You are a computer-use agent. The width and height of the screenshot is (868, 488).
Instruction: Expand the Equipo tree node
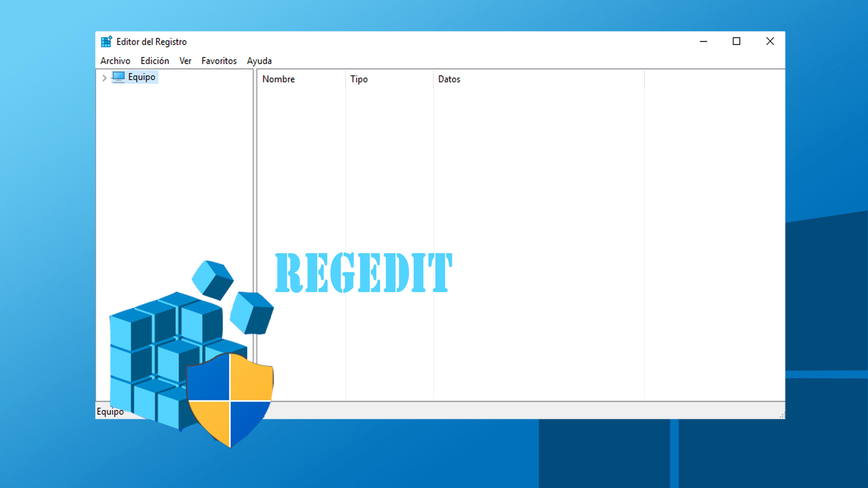coord(104,78)
